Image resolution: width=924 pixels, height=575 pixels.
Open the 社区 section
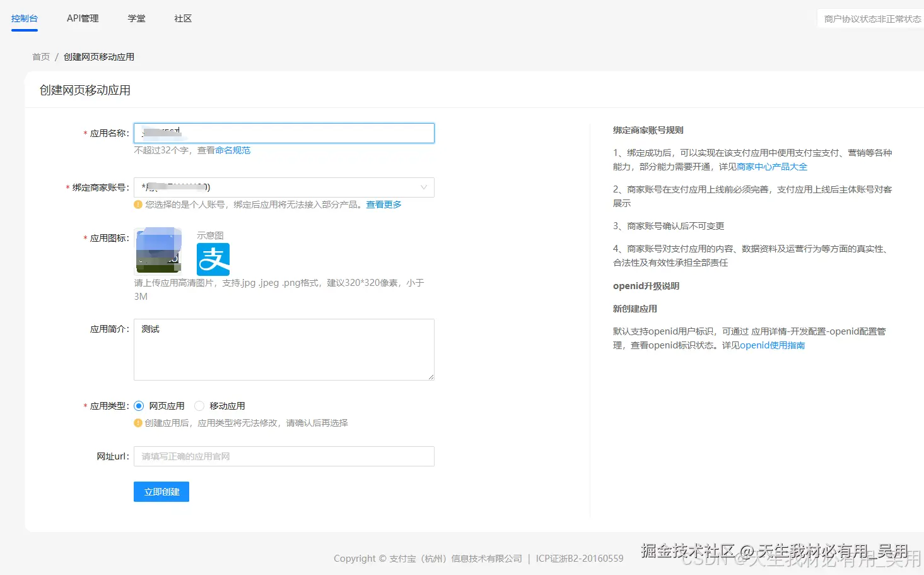(182, 18)
